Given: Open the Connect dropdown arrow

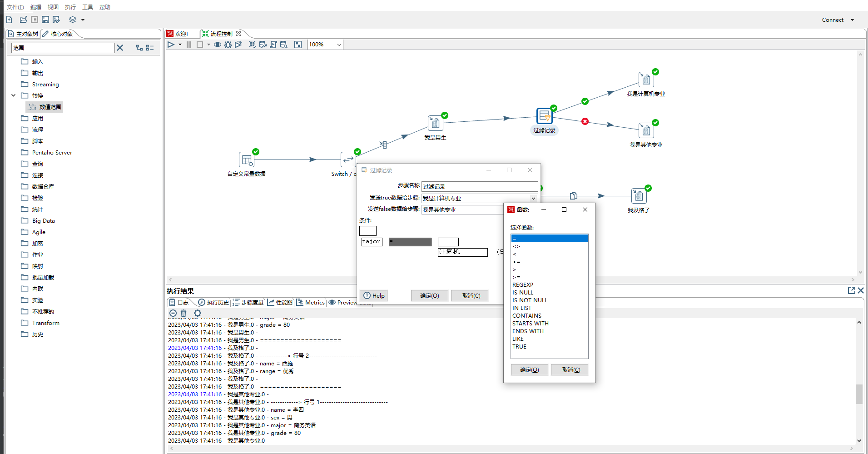Looking at the screenshot, I should 852,20.
